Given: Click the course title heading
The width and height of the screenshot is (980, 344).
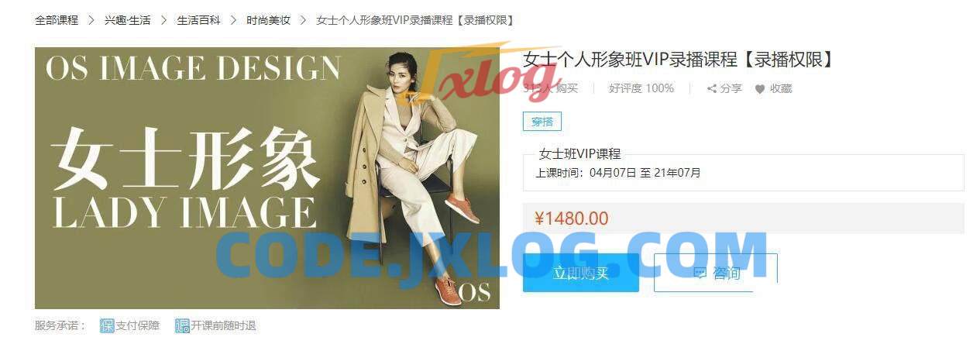Looking at the screenshot, I should click(679, 59).
